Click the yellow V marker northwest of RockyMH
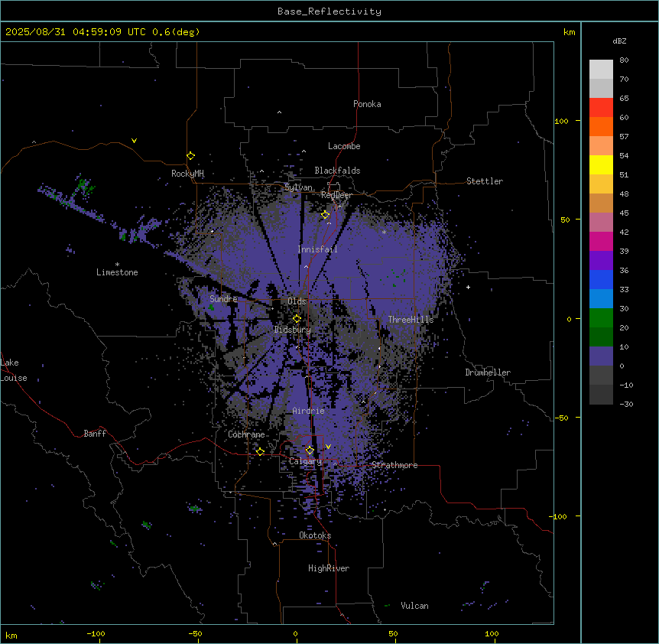Image resolution: width=659 pixels, height=644 pixels. [x=134, y=141]
